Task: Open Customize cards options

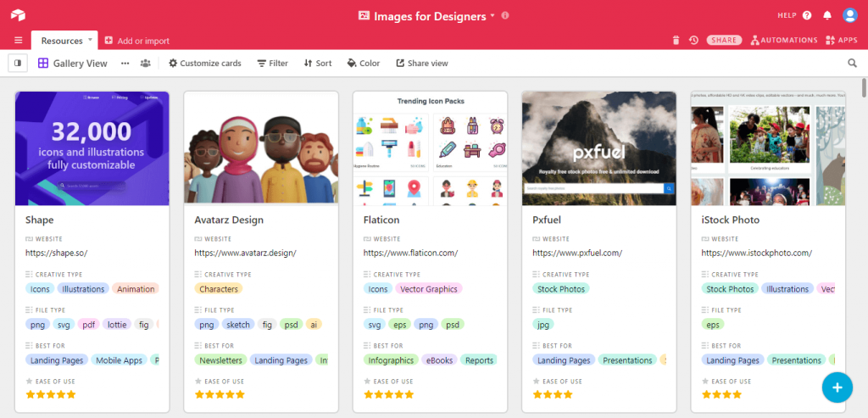Action: (205, 63)
